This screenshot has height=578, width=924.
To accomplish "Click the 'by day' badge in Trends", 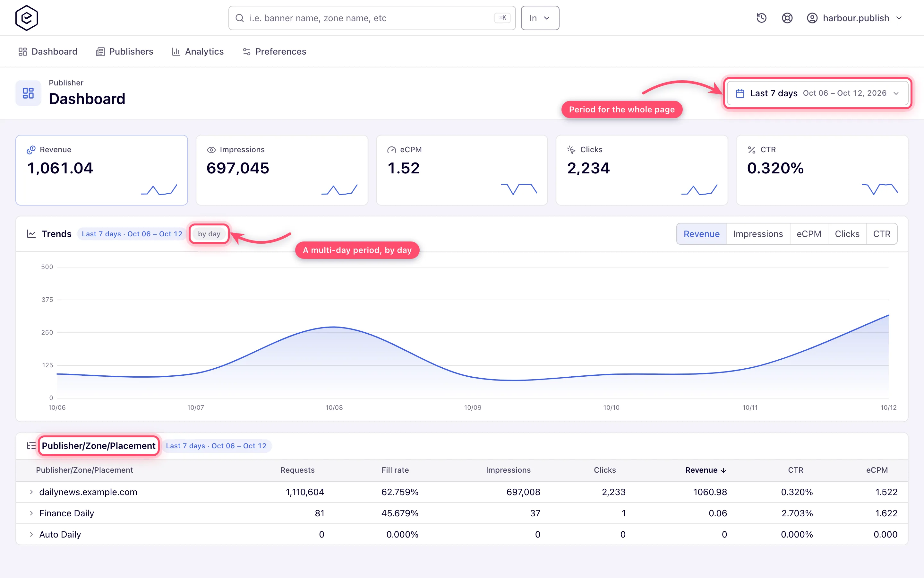I will 209,234.
